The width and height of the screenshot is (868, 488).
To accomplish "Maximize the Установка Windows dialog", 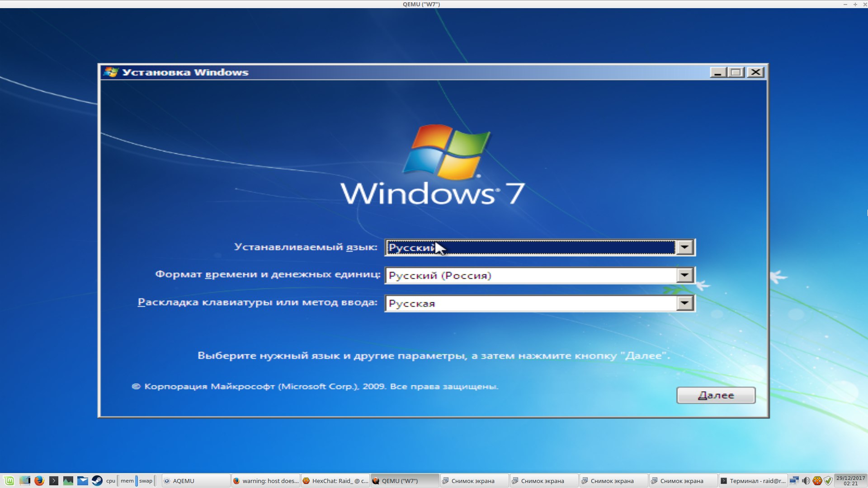I will 736,72.
